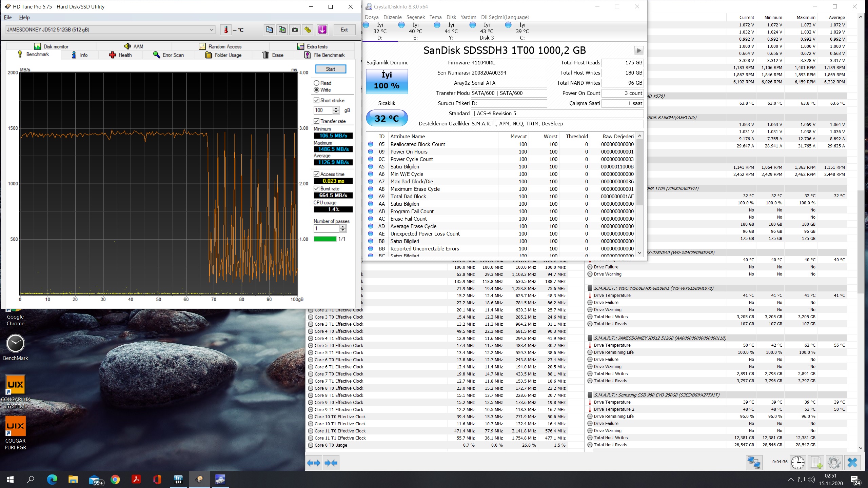Click the HWiNFO scroll up arrow
This screenshot has height=488, width=868.
point(861,17)
